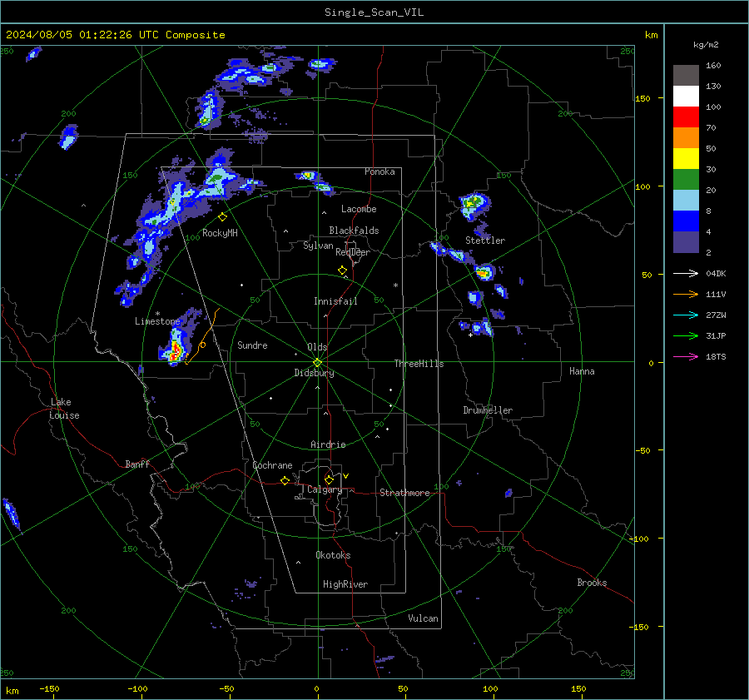
Task: Select the yellow diamond marker at radar center
Action: pos(318,363)
